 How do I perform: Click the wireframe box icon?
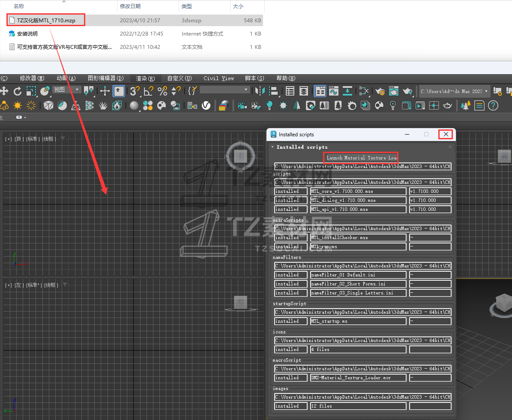pyautogui.click(x=48, y=105)
